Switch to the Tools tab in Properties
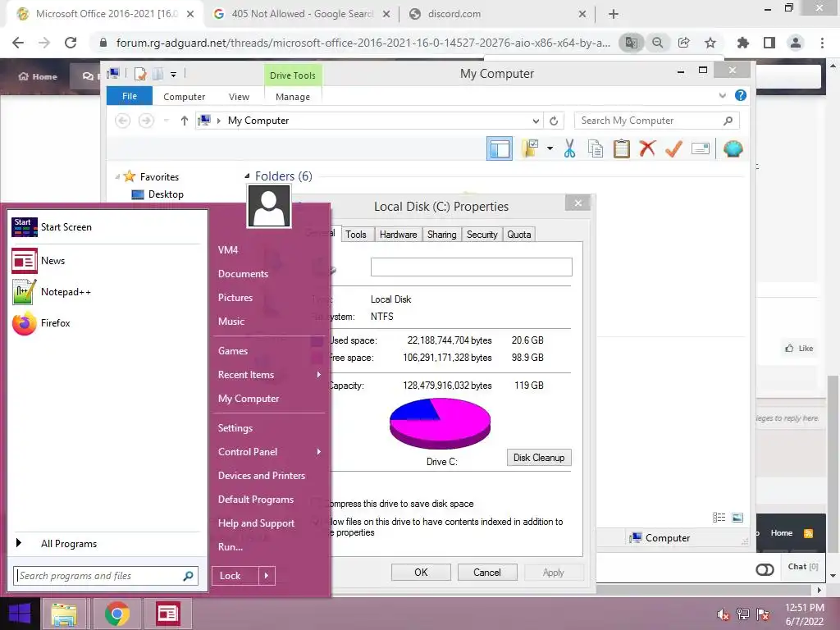Screen dimensions: 840x630 [x=356, y=234]
